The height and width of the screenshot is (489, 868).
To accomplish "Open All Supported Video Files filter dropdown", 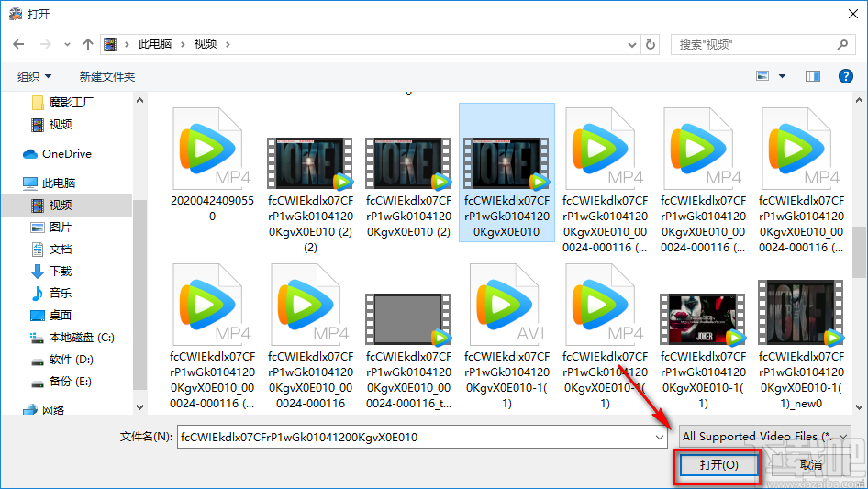I will click(765, 437).
